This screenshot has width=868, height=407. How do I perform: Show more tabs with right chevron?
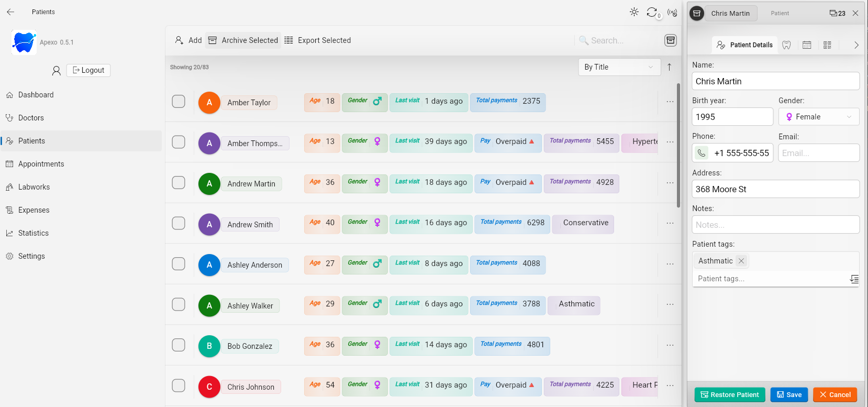pos(856,45)
